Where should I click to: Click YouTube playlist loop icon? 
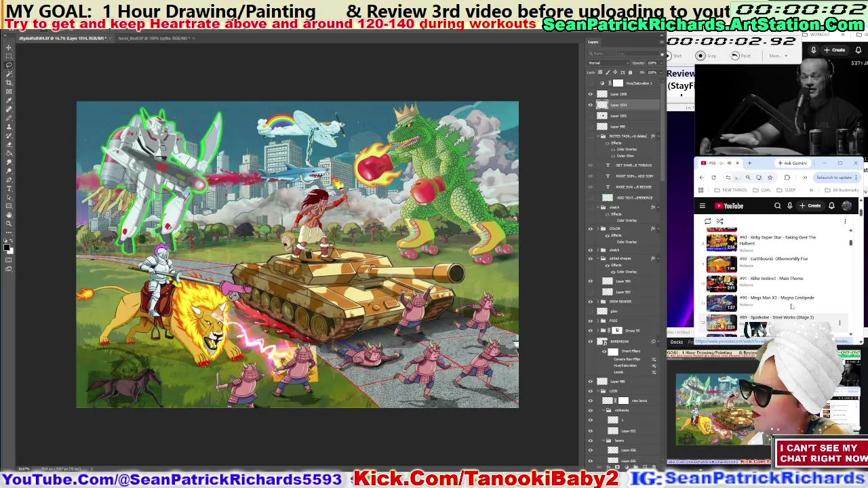click(x=708, y=221)
